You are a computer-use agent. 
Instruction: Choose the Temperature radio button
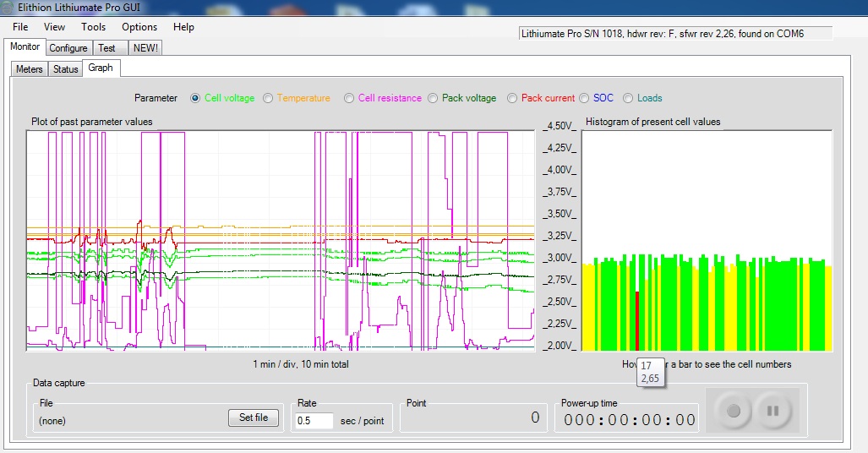(x=268, y=98)
